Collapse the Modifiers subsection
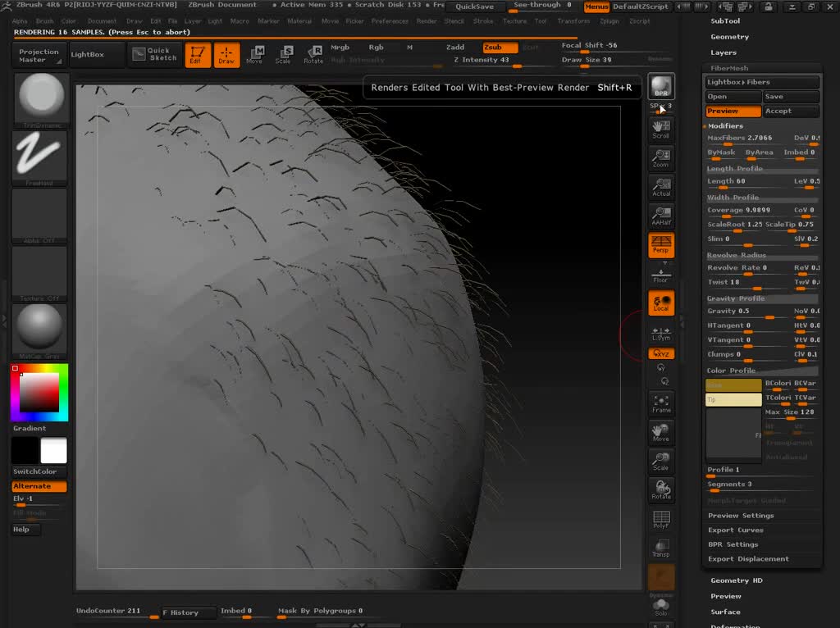The height and width of the screenshot is (628, 840). tap(725, 125)
